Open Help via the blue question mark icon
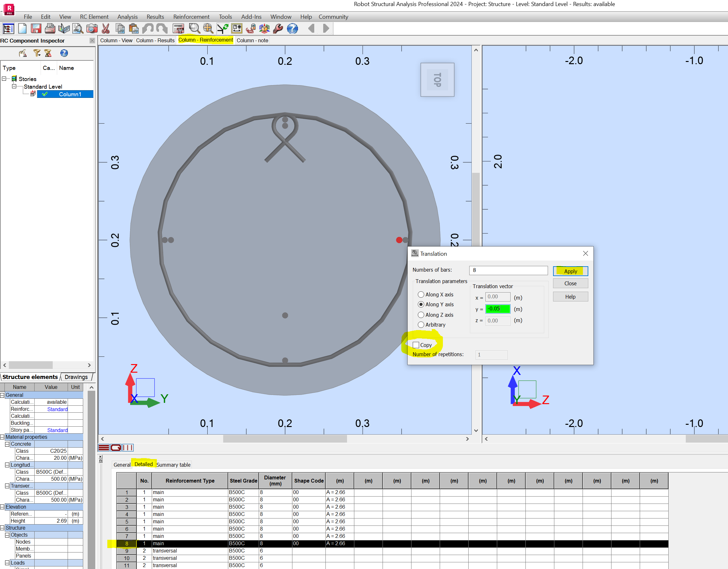Viewport: 728px width, 569px height. click(292, 29)
